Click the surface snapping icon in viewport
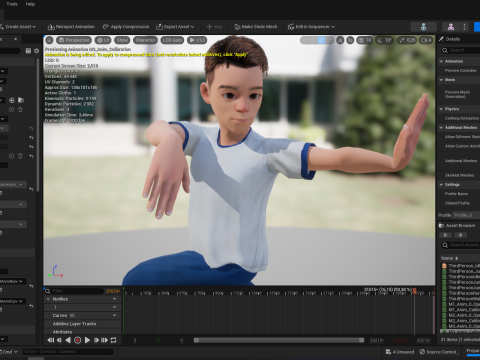The width and height of the screenshot is (480, 360). (350, 40)
